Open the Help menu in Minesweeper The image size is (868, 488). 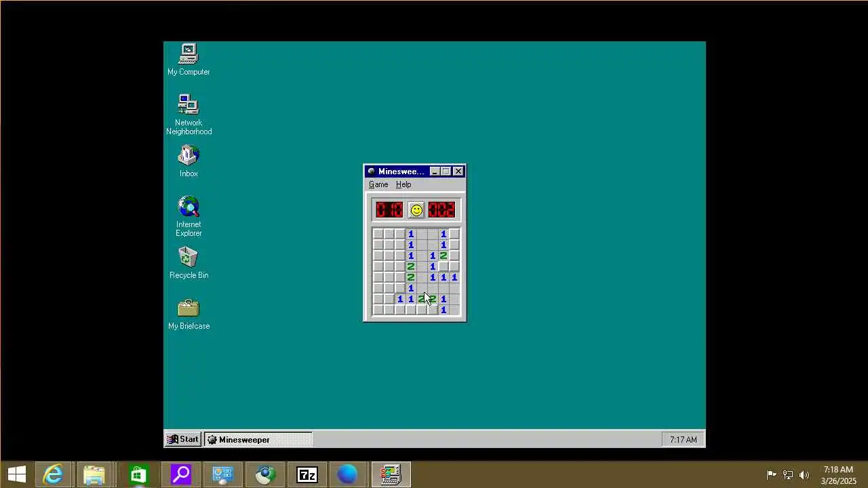[403, 184]
